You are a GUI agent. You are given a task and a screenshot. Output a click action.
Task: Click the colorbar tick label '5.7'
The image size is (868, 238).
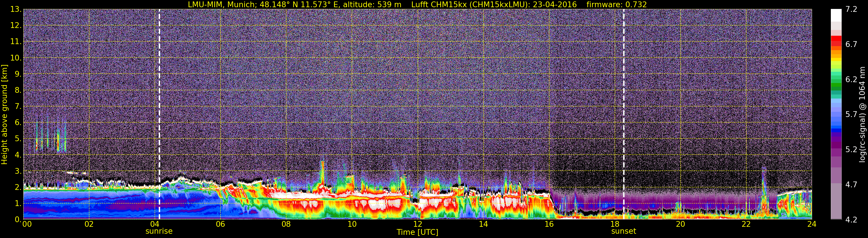tap(851, 115)
